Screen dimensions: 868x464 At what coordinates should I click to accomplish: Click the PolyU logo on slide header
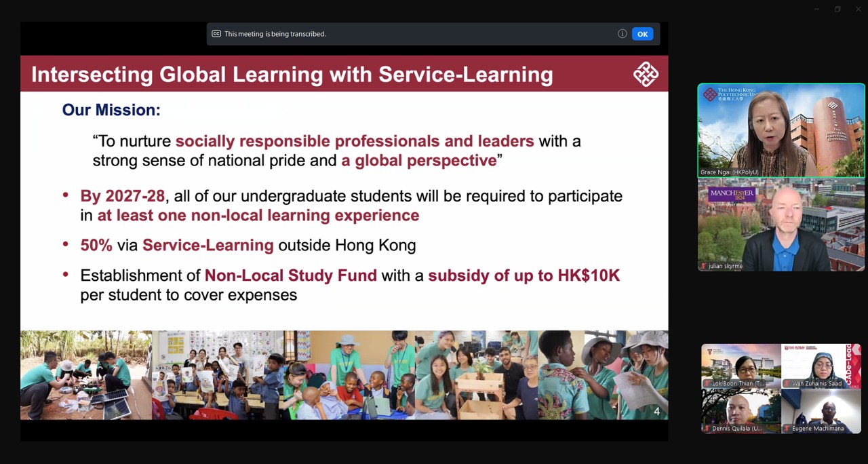[645, 74]
